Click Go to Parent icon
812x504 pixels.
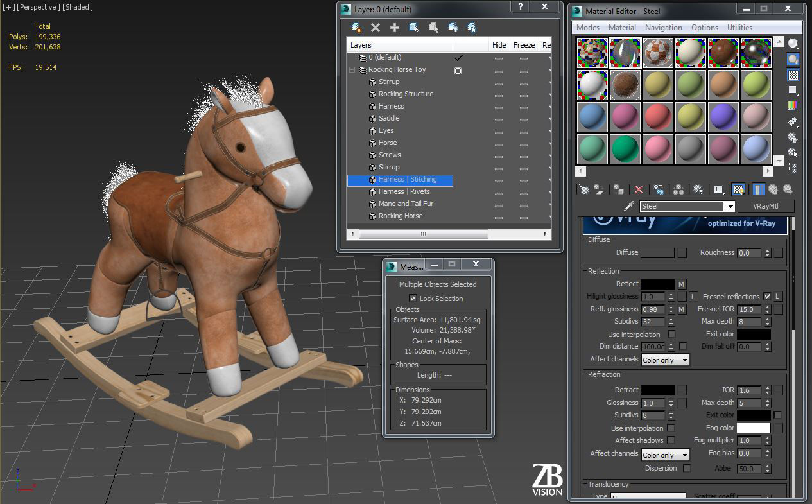(x=773, y=189)
